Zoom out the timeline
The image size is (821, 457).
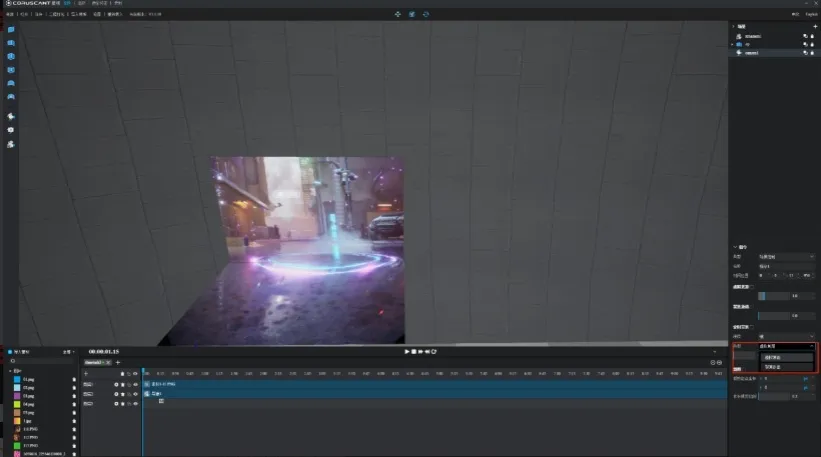coord(719,362)
